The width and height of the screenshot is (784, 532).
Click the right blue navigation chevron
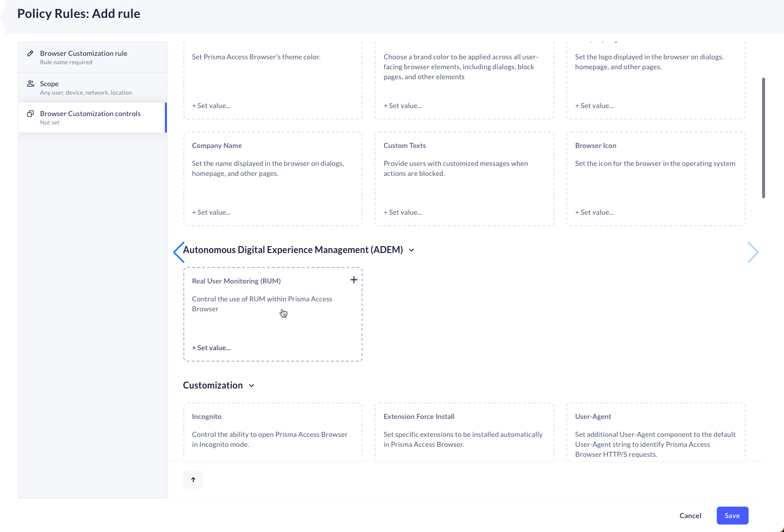pyautogui.click(x=753, y=252)
